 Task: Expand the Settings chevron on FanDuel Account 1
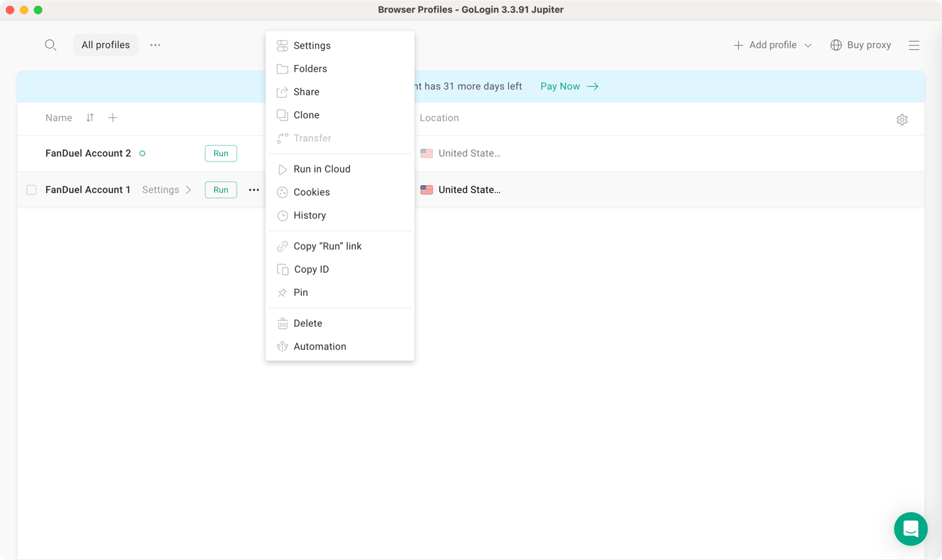pyautogui.click(x=189, y=190)
